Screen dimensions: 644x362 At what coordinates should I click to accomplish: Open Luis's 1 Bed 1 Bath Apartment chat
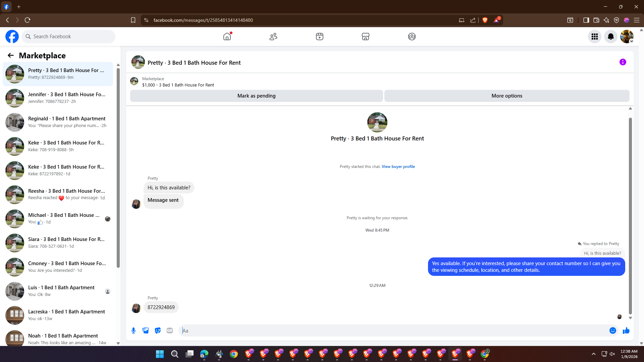58,291
